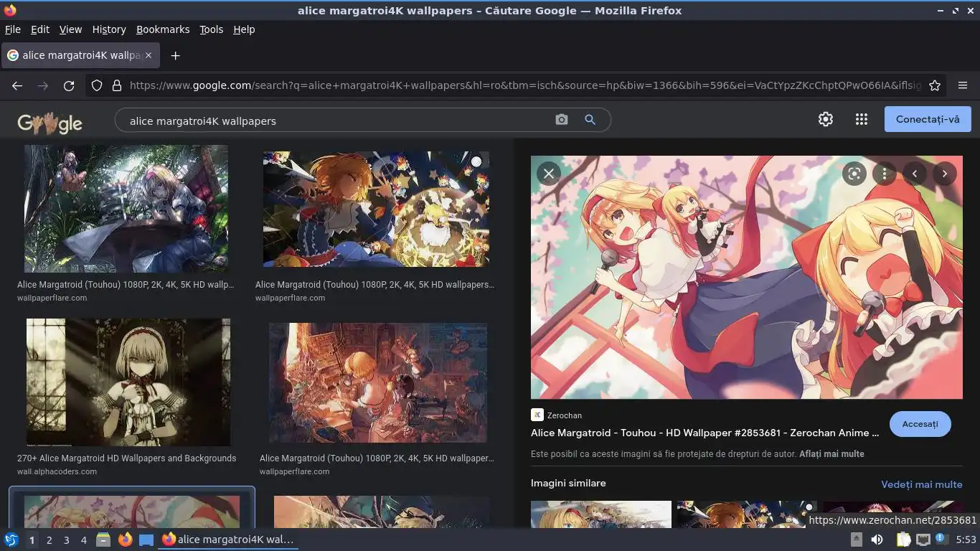
Task: Click the Google logo
Action: pos(50,123)
